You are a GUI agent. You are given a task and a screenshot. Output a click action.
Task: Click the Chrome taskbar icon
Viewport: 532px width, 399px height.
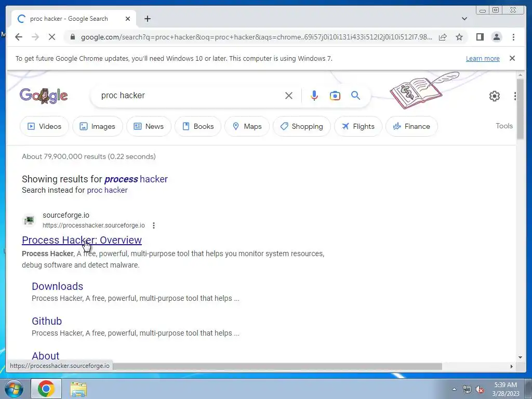(x=46, y=389)
